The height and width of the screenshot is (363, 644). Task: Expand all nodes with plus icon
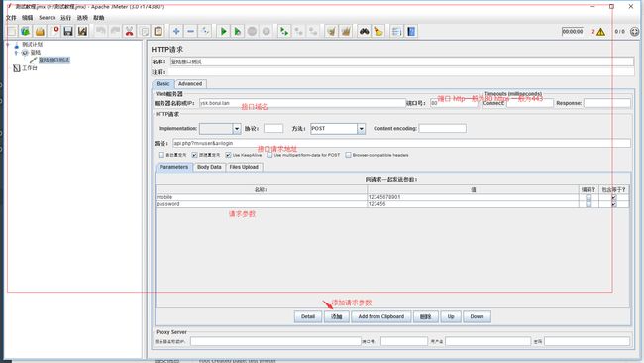[176, 32]
